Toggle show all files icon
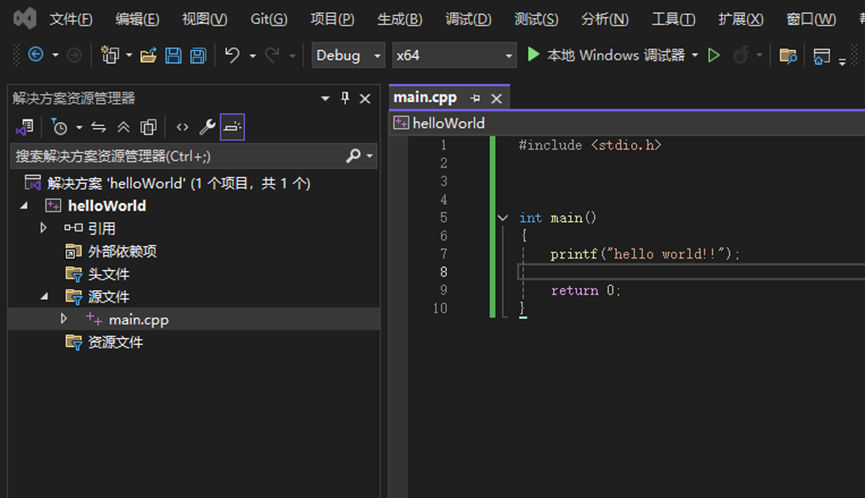The width and height of the screenshot is (865, 498). tap(148, 127)
